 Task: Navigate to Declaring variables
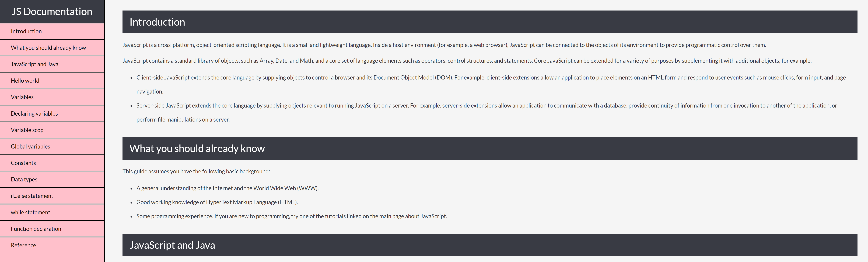[x=34, y=114]
